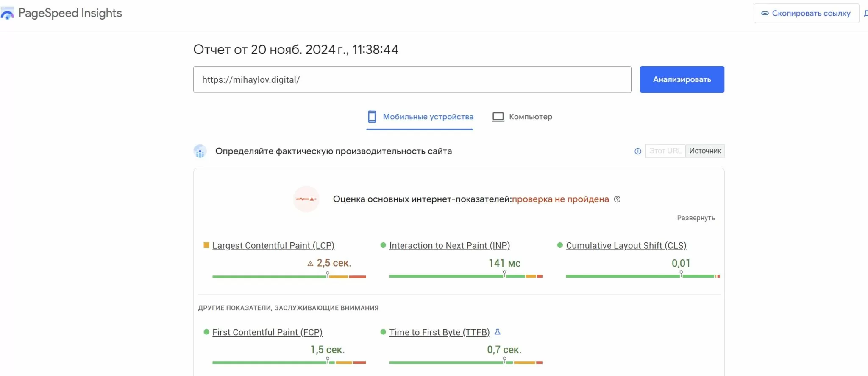
Task: Click the Скопировать ссылку button
Action: [806, 13]
